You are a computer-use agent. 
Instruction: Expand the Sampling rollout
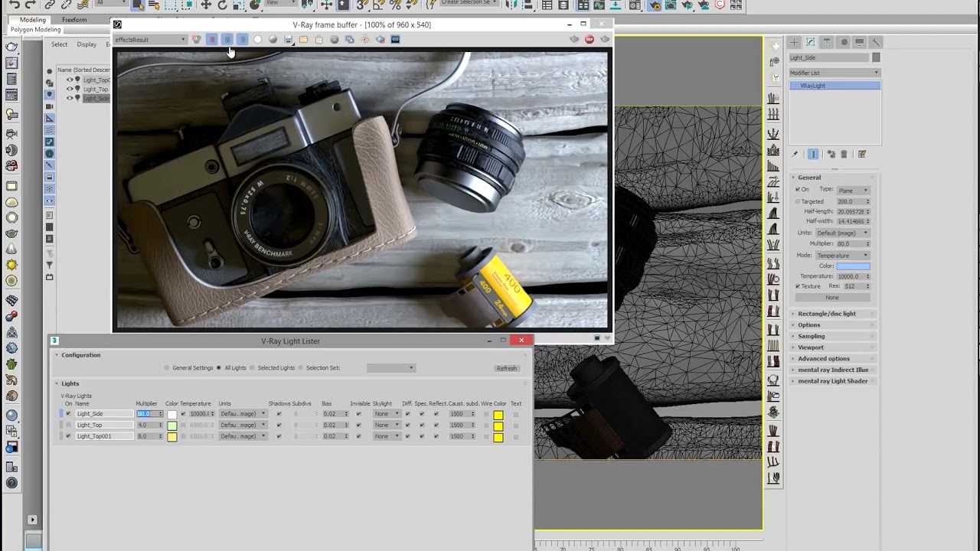811,336
